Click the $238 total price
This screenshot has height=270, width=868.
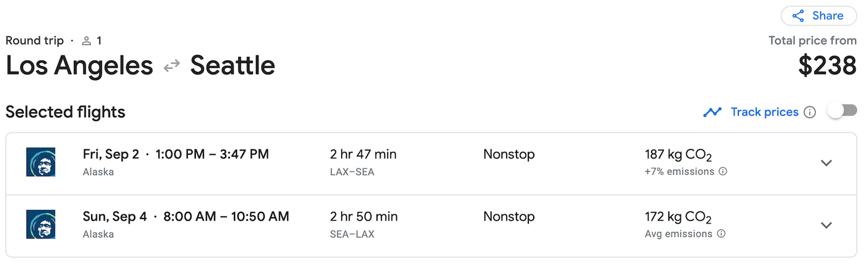pyautogui.click(x=827, y=65)
